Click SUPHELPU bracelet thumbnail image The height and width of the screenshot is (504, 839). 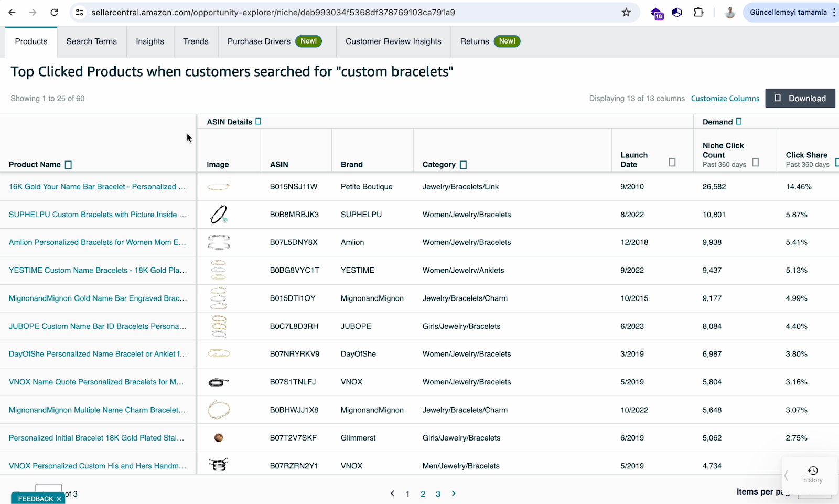219,215
